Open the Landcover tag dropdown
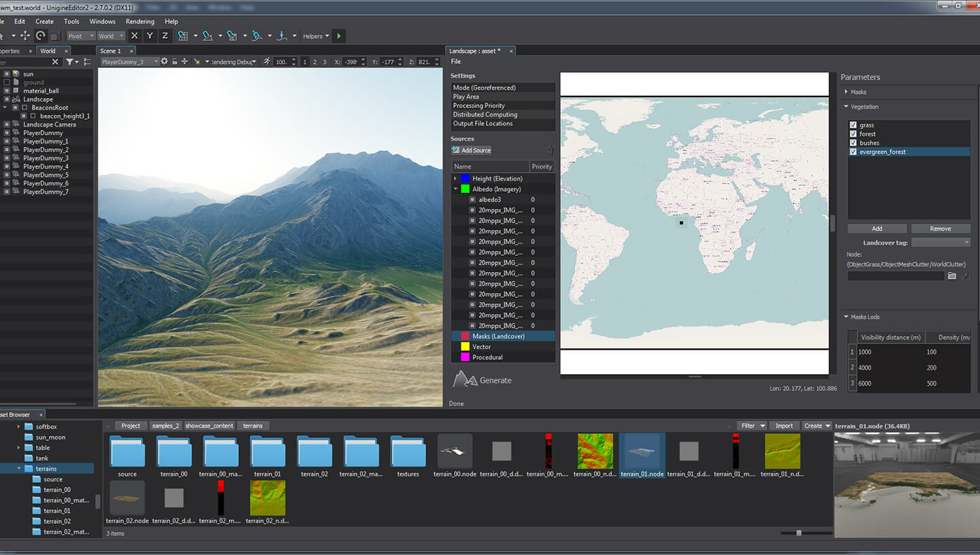 [x=941, y=243]
